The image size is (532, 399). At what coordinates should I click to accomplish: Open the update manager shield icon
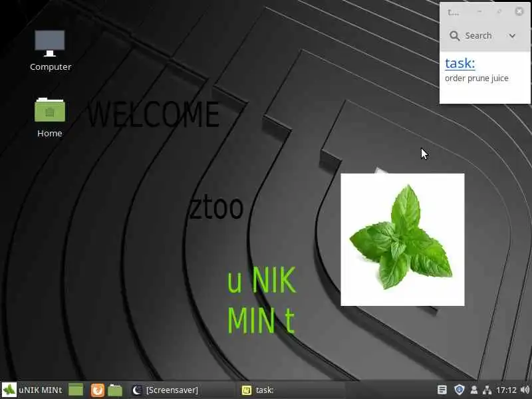(x=459, y=390)
